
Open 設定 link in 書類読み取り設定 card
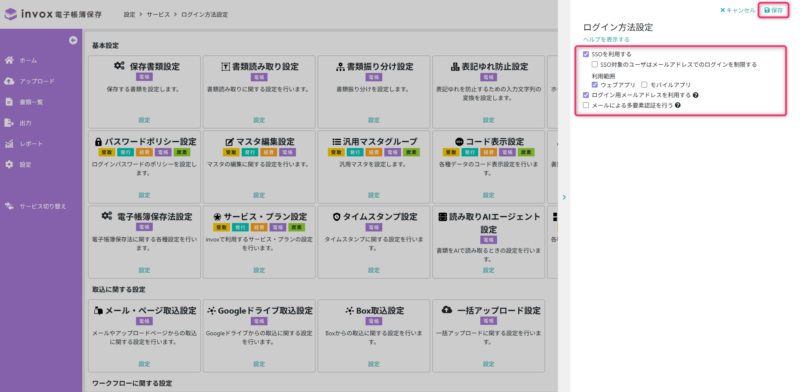tap(259, 120)
